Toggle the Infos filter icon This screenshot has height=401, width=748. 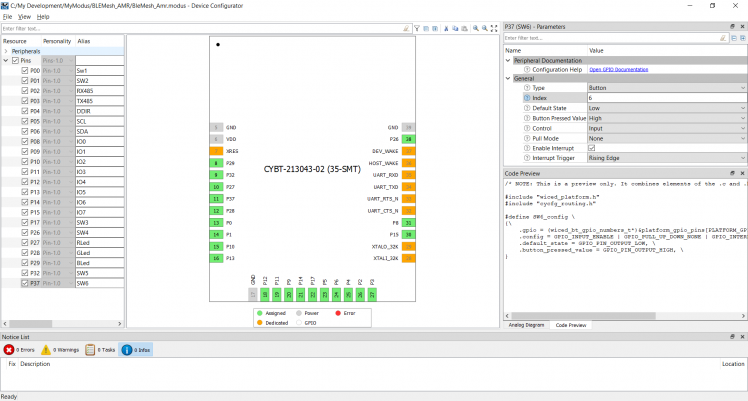127,350
